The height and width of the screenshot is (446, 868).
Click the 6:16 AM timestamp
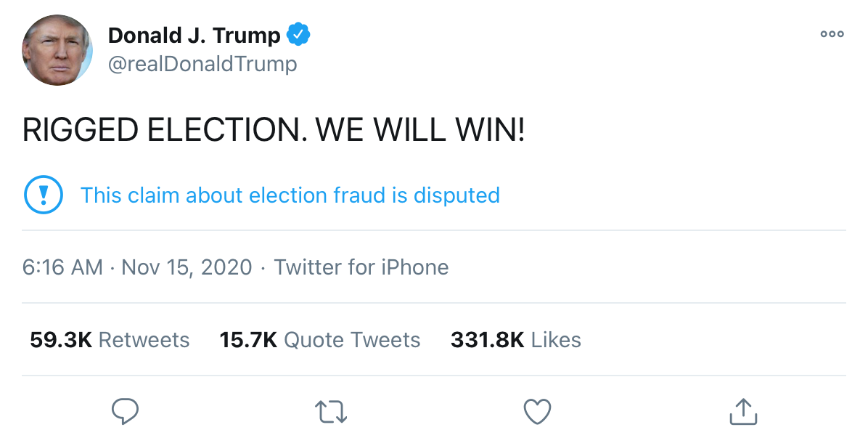[62, 267]
